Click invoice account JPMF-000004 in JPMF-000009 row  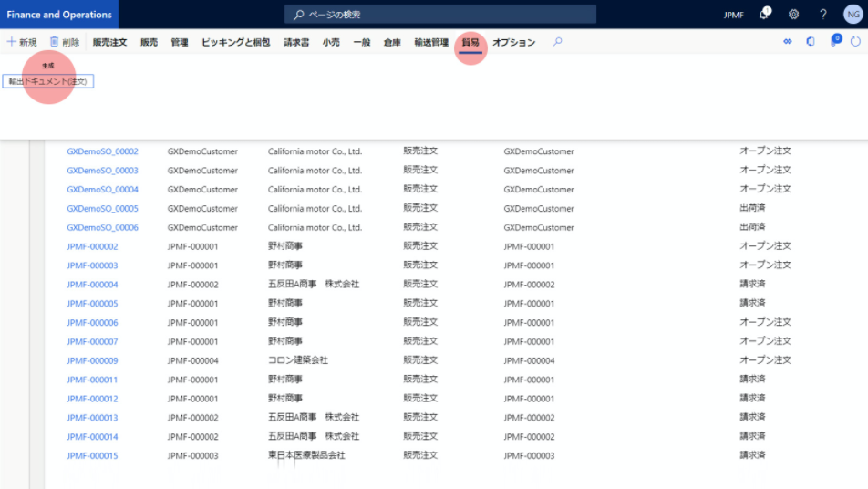pyautogui.click(x=529, y=360)
